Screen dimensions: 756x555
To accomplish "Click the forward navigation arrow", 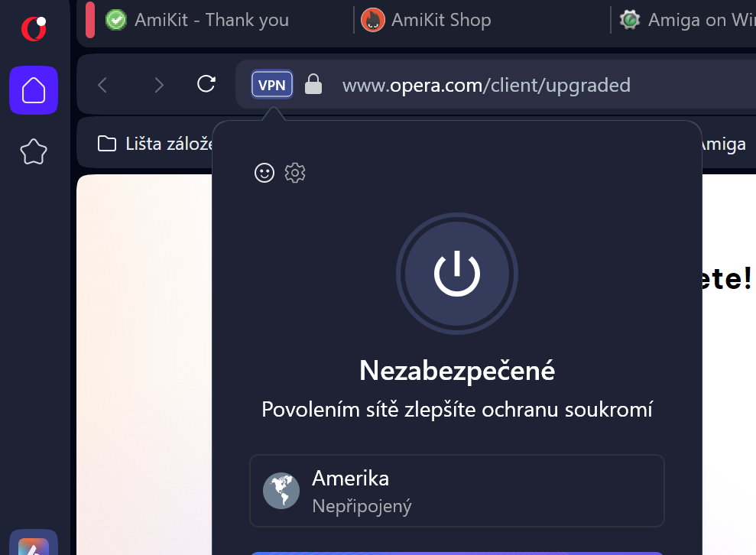I will [159, 85].
